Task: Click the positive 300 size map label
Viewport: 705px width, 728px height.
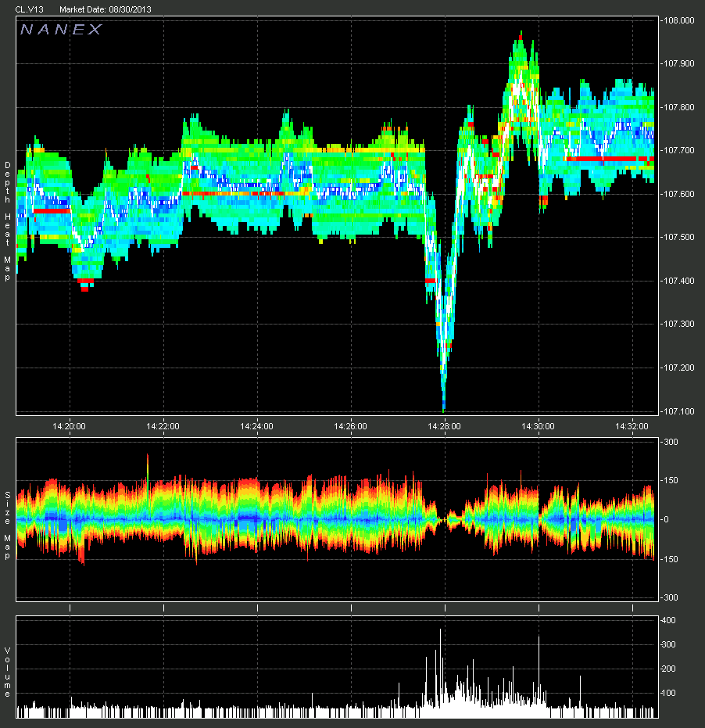Action: coord(671,442)
